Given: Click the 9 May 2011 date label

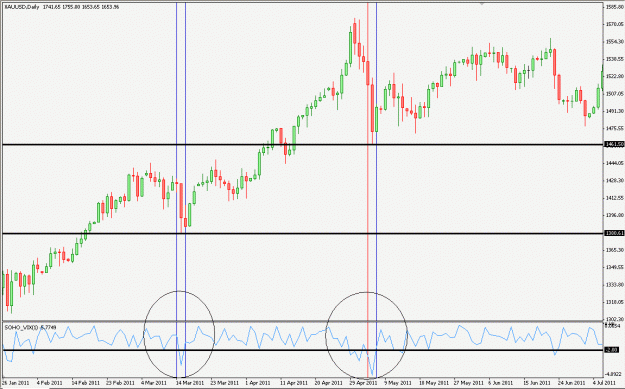Looking at the screenshot, I should 398,383.
